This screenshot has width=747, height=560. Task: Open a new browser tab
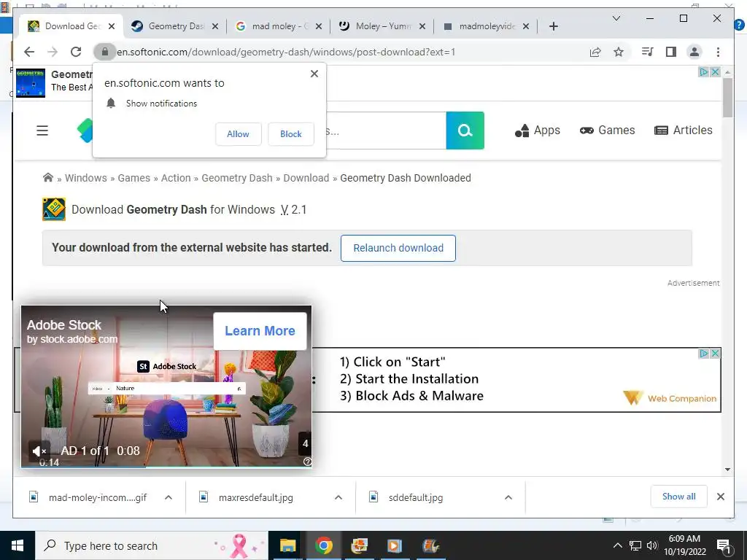coord(553,26)
